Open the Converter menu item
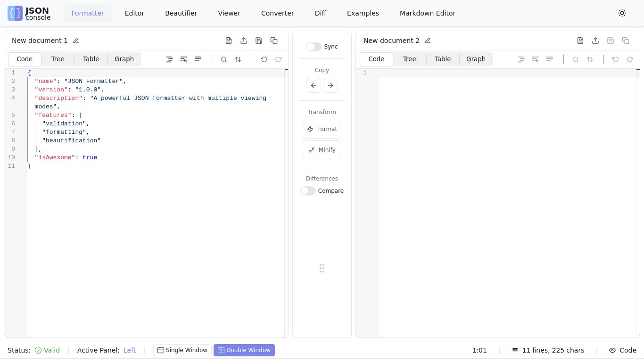This screenshot has height=362, width=644. coord(277,13)
